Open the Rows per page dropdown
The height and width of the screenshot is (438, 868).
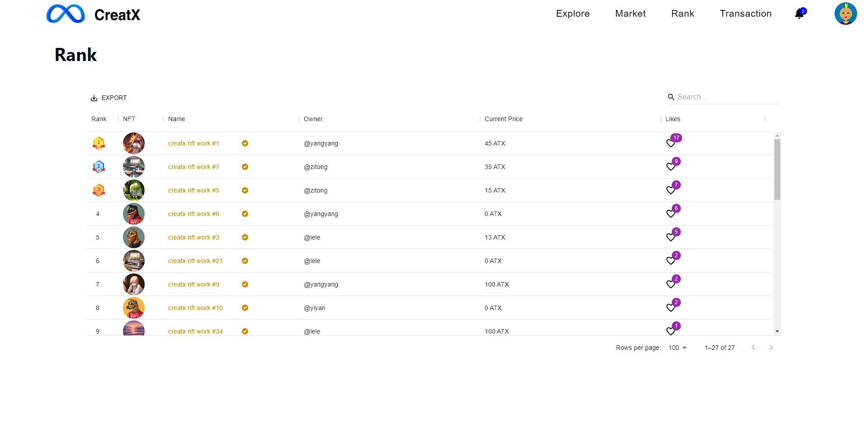677,348
